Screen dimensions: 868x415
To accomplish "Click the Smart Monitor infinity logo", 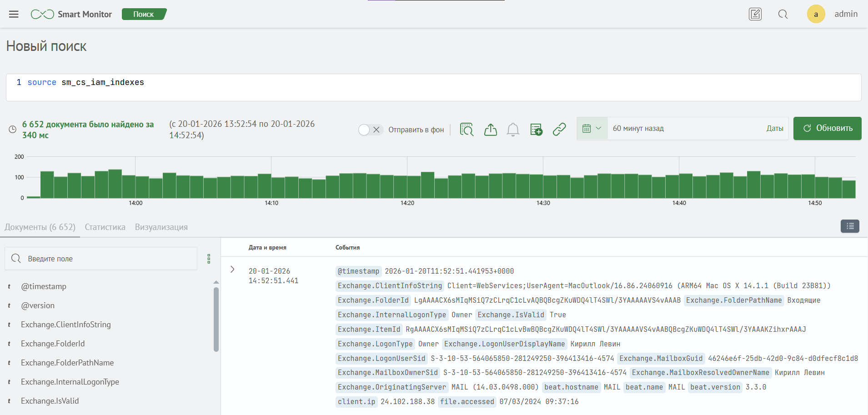I will coord(42,14).
